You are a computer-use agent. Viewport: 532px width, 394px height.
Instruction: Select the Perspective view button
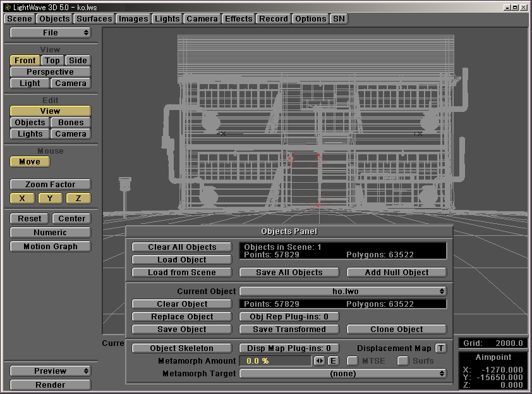[51, 72]
